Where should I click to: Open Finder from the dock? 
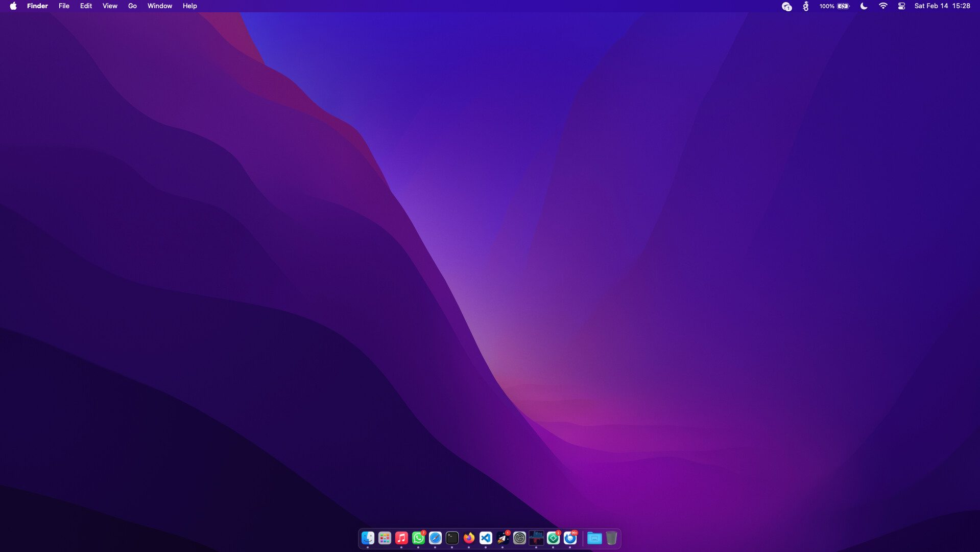(x=368, y=538)
